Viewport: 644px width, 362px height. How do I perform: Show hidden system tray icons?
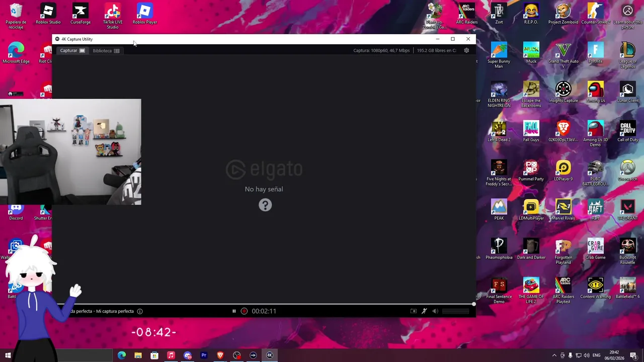554,355
